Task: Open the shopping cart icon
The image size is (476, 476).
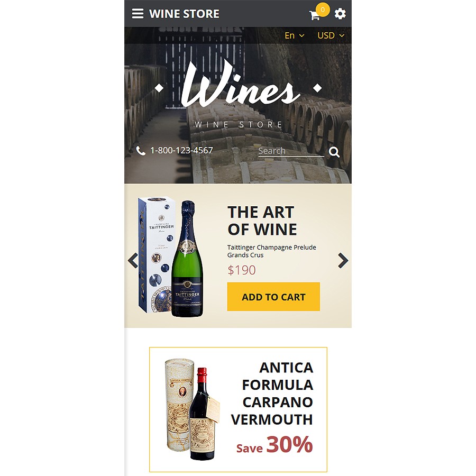Action: tap(315, 15)
